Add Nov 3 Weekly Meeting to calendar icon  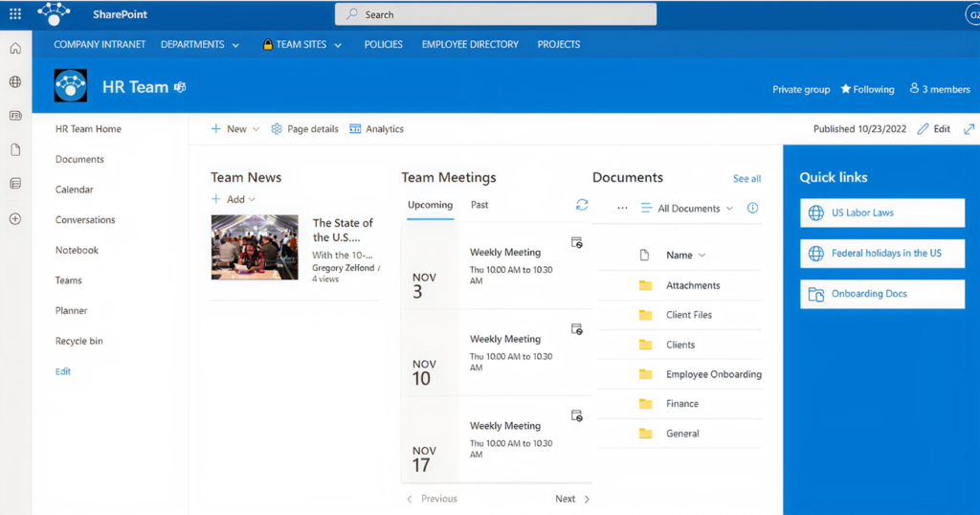tap(577, 242)
